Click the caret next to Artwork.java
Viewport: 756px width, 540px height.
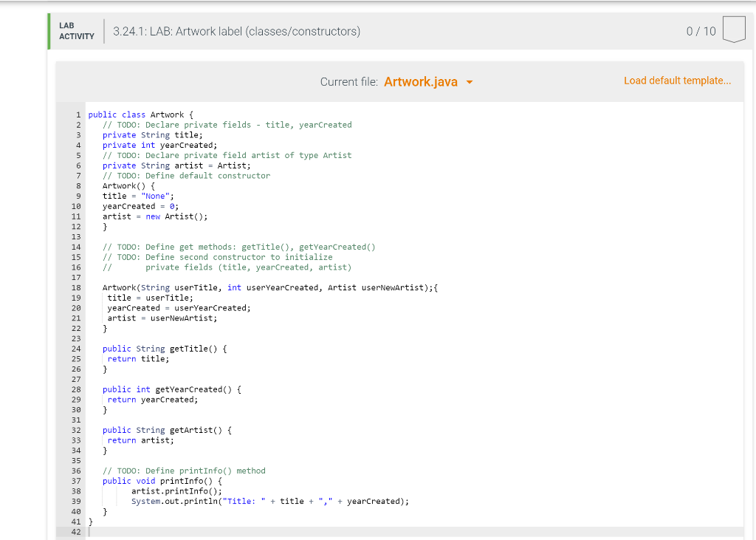468,82
